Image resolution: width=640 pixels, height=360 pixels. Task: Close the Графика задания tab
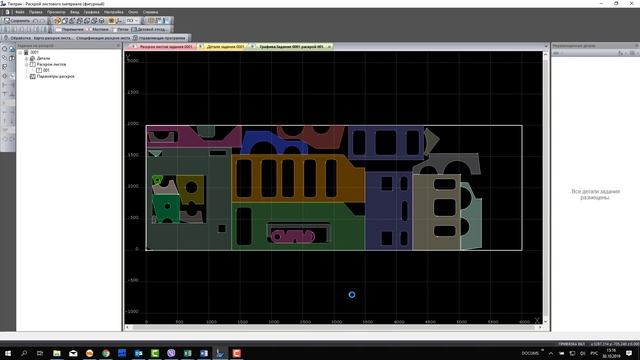tap(329, 47)
